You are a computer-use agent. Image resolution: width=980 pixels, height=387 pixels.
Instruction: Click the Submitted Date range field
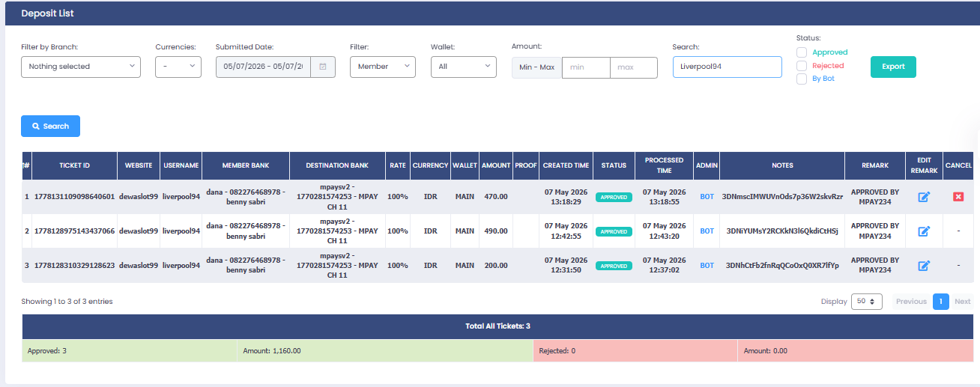(263, 67)
